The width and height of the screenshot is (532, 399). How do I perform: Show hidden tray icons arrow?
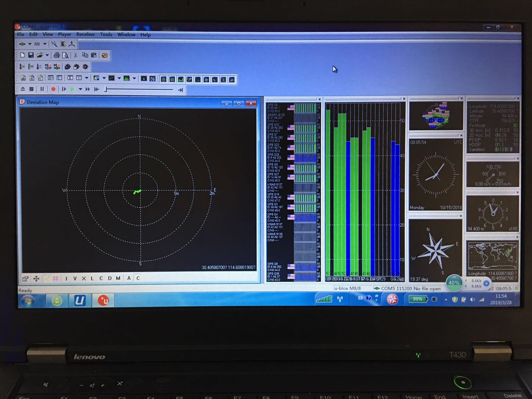[x=446, y=300]
